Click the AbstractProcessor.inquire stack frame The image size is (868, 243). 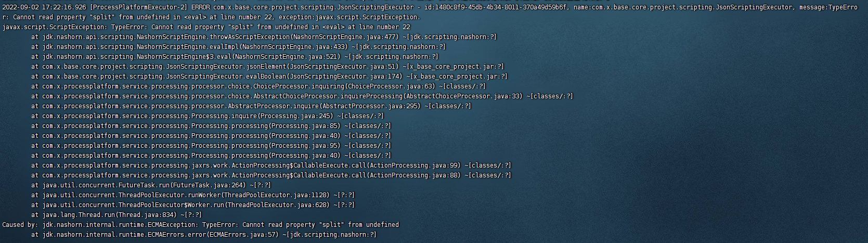click(251, 106)
